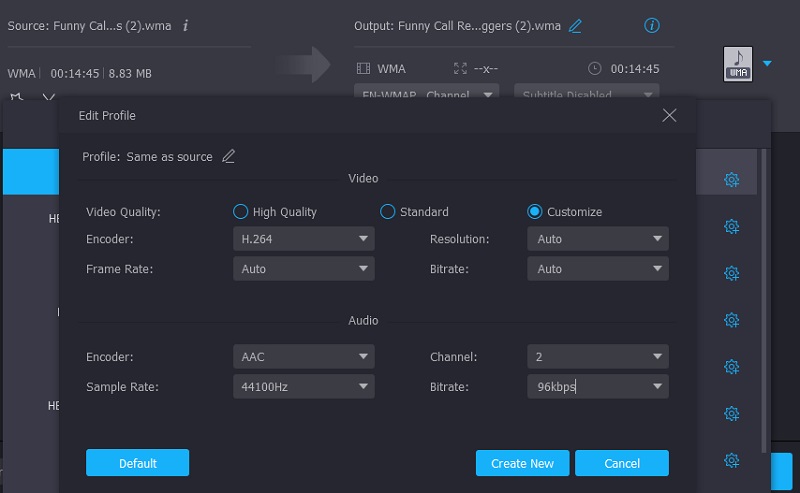Open the Sample Rate 44100Hz dropdown
This screenshot has height=493, width=800.
point(306,387)
